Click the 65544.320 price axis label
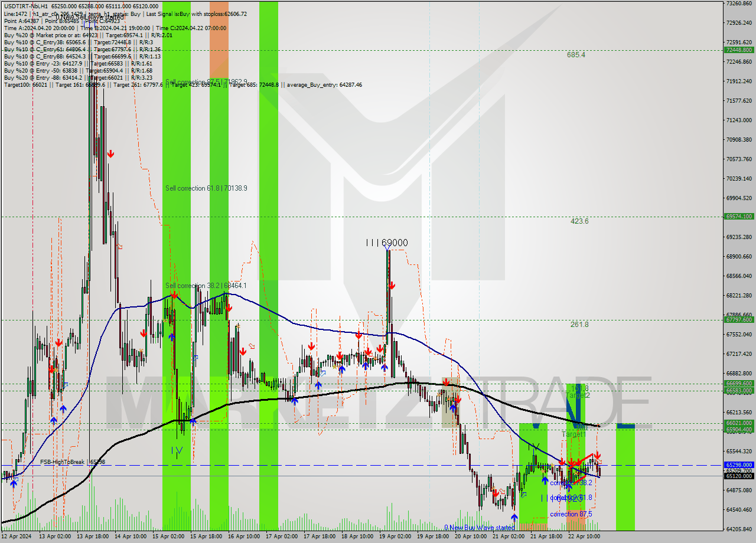Screen dimensions: 756x543 coord(738,452)
